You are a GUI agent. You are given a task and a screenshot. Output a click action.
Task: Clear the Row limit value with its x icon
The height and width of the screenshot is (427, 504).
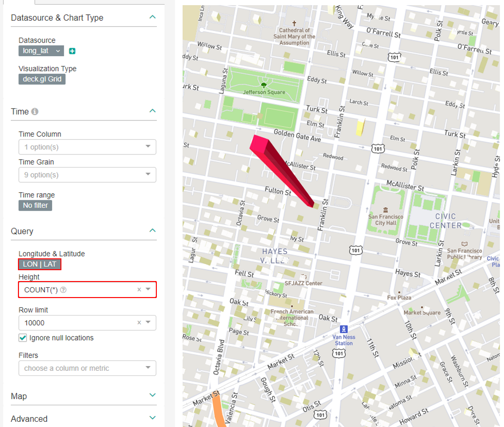[x=139, y=323]
